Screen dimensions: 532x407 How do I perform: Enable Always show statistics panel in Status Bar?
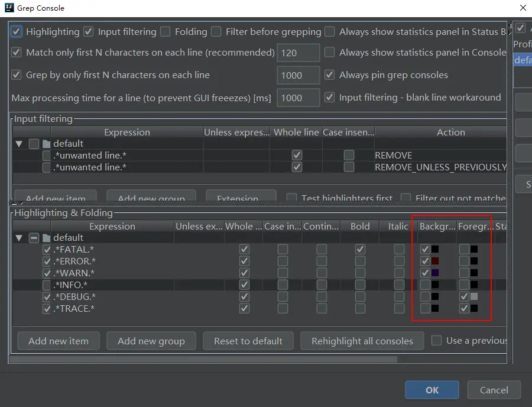[x=329, y=31]
